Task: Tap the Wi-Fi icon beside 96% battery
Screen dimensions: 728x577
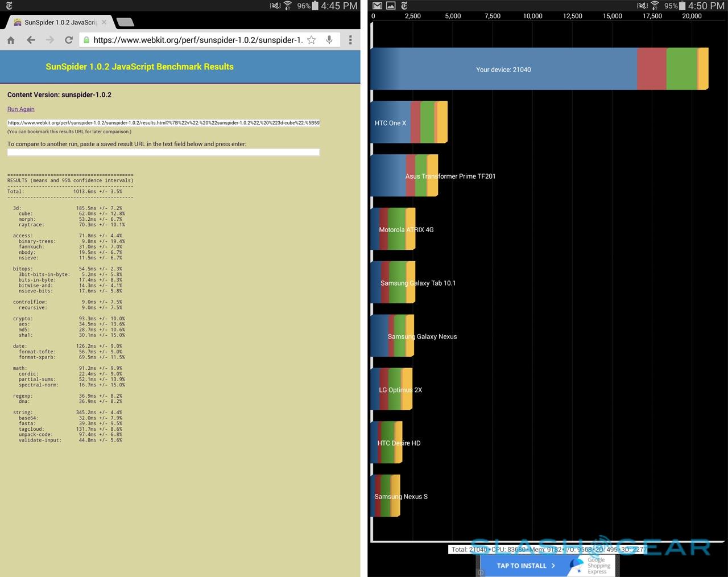Action: click(288, 6)
